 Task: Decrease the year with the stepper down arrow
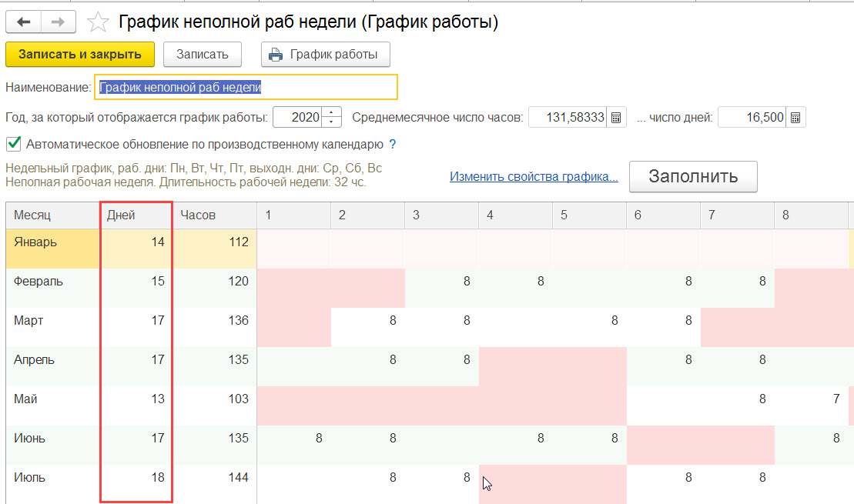tap(331, 122)
